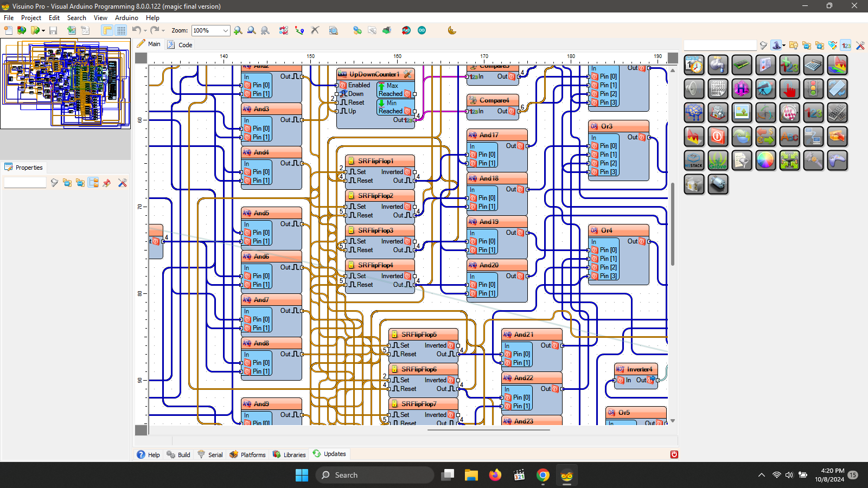Open the calculator math components category
The height and width of the screenshot is (488, 868).
click(813, 66)
